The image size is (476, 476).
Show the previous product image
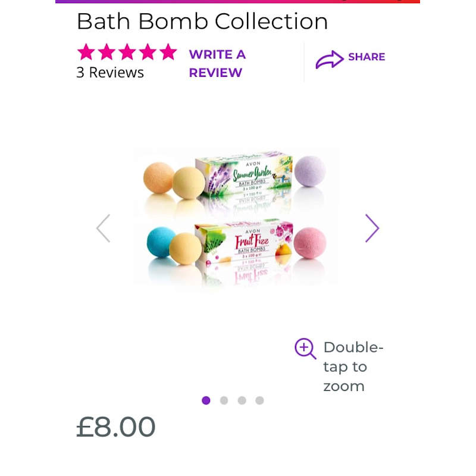tap(104, 228)
